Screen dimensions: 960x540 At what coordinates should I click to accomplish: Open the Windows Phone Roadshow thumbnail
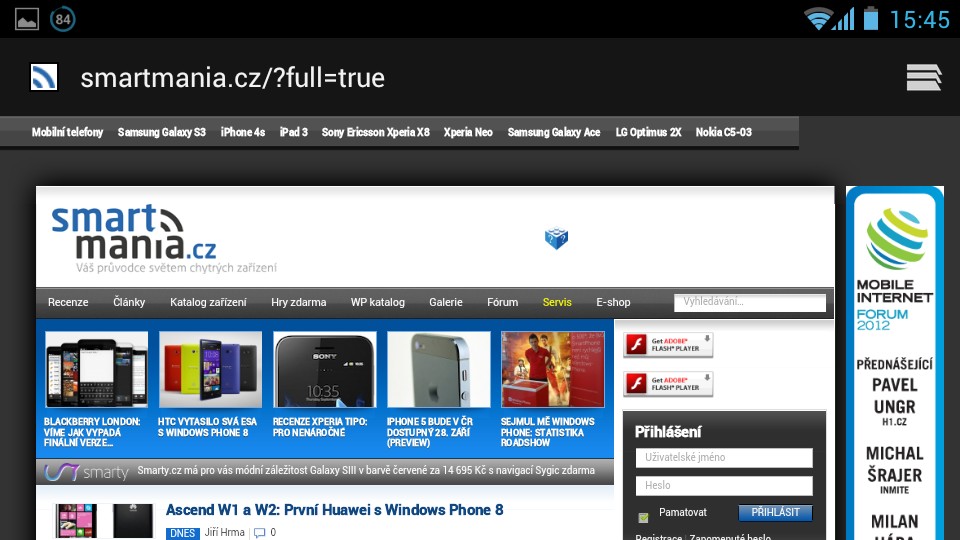pyautogui.click(x=552, y=369)
